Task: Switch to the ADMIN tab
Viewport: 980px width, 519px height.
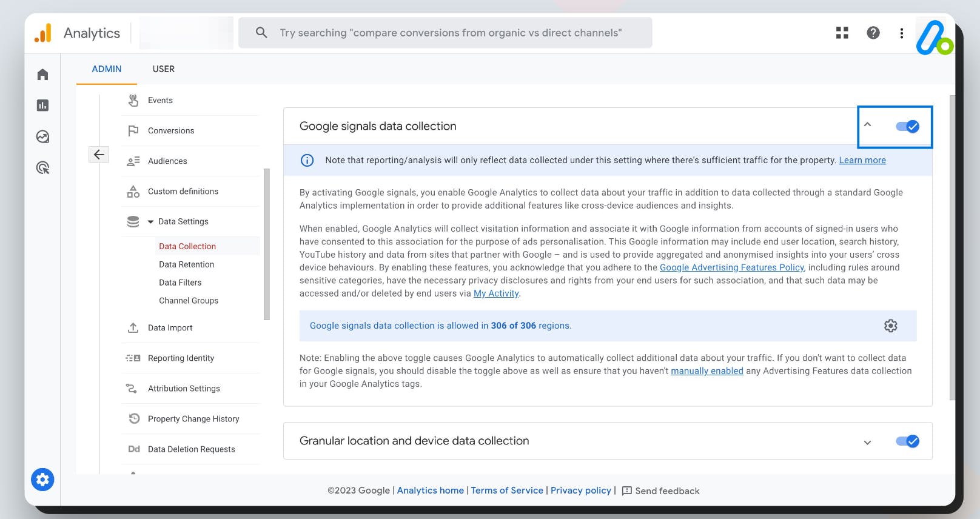Action: (x=107, y=69)
